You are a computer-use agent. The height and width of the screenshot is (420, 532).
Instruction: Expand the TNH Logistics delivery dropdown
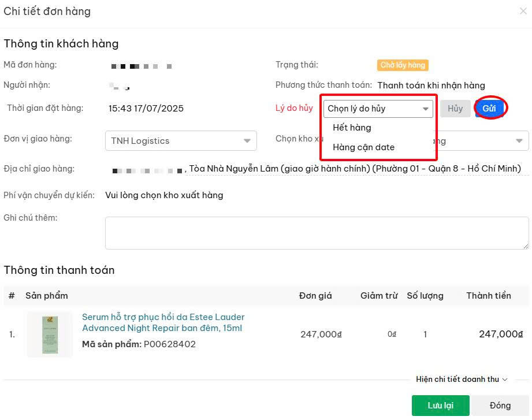tap(181, 141)
